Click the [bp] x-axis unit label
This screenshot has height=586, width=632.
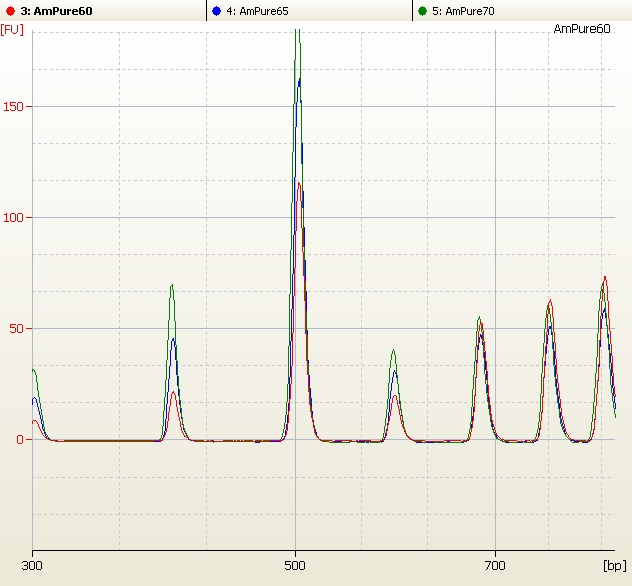(x=615, y=565)
